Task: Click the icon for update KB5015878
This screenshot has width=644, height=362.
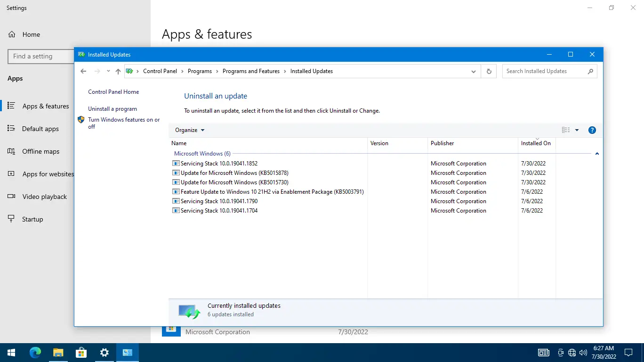Action: coord(176,173)
